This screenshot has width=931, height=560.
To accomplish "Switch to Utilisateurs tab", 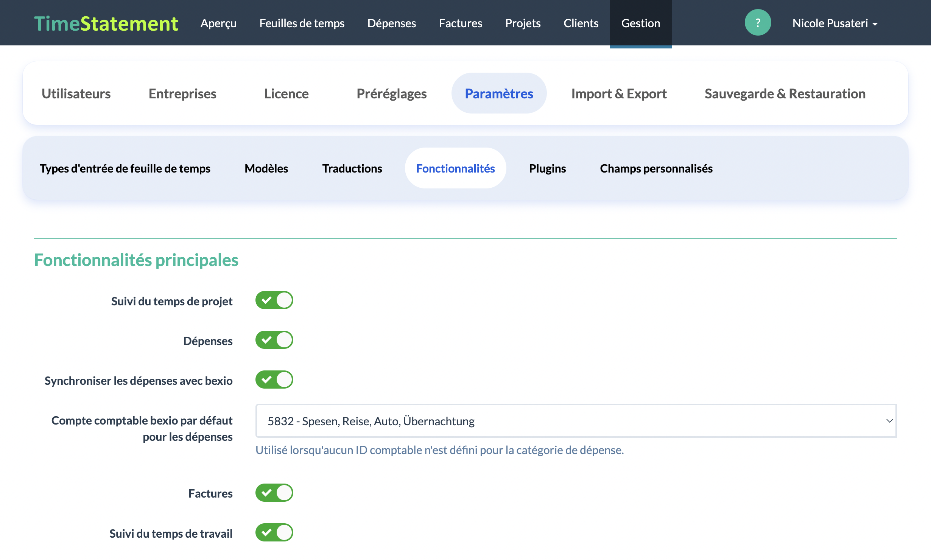I will [76, 93].
